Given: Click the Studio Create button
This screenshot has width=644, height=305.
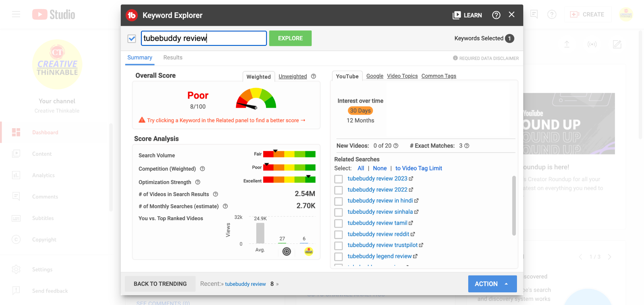Looking at the screenshot, I should point(587,14).
